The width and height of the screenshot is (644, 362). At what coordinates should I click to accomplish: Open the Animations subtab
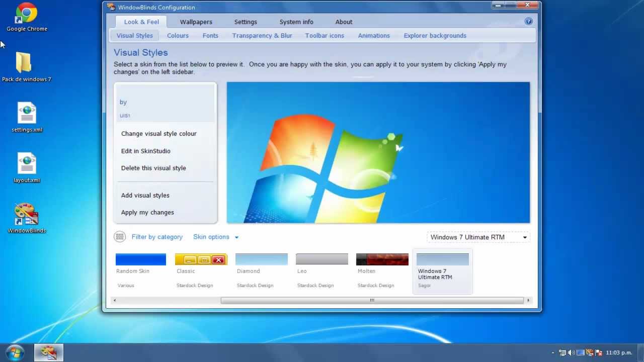(x=374, y=36)
